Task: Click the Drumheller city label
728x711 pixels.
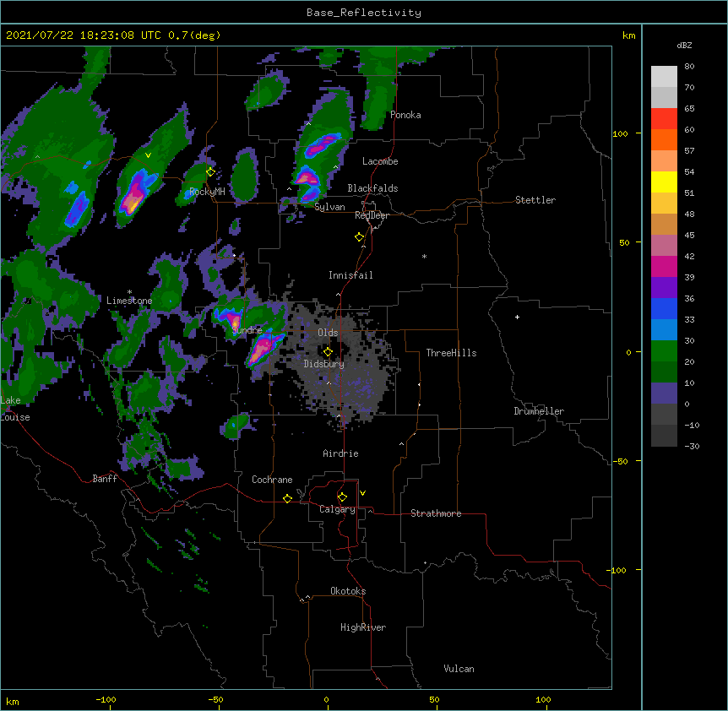Action: (x=539, y=411)
